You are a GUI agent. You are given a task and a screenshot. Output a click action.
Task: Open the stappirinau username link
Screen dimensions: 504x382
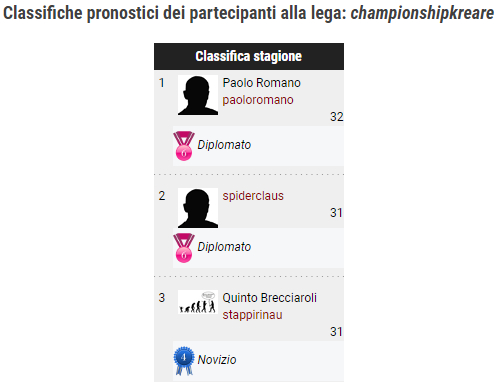tap(252, 315)
